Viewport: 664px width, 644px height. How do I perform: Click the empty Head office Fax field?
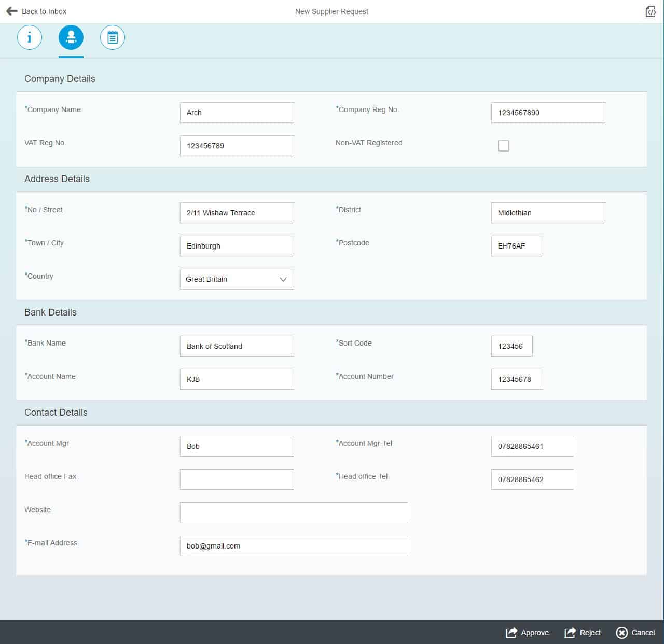point(237,479)
